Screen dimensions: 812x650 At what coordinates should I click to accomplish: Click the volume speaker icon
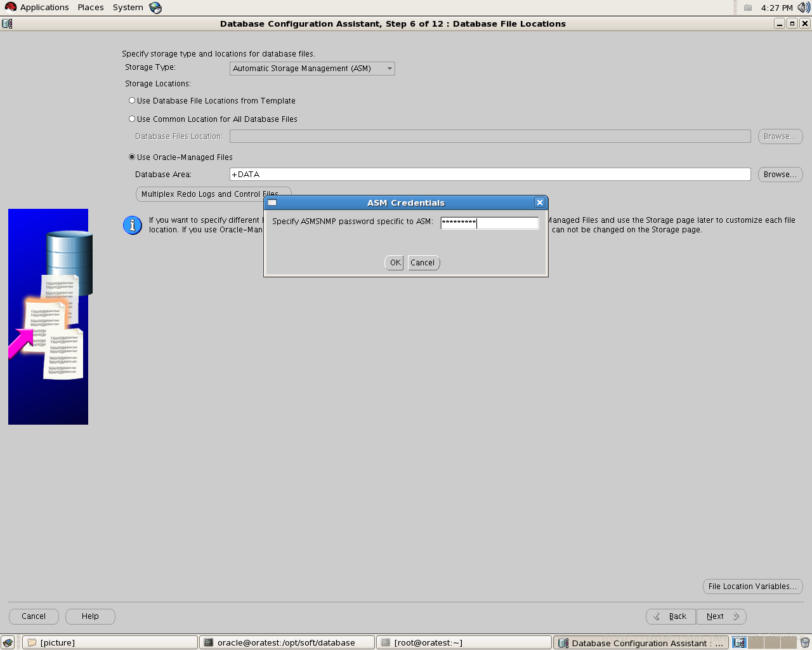point(804,8)
